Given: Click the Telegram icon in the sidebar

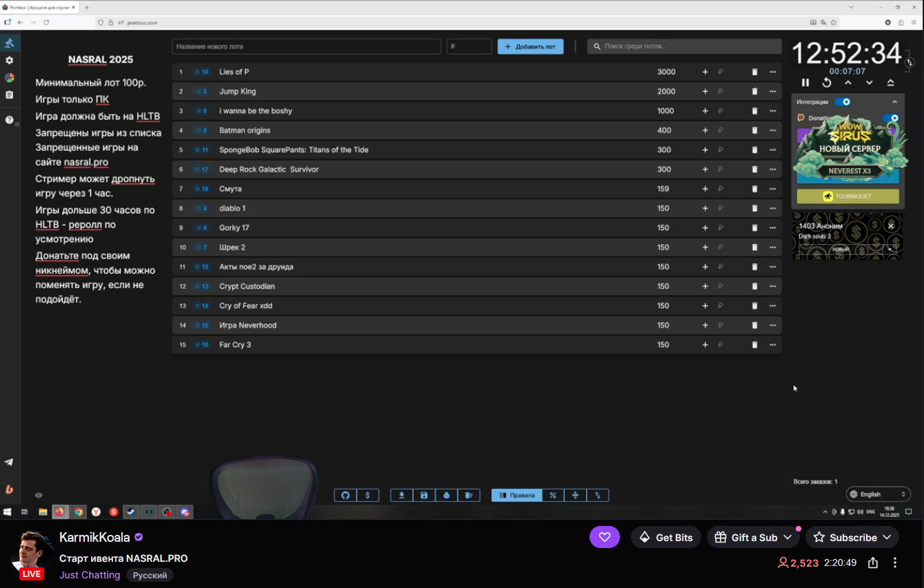Looking at the screenshot, I should click(10, 462).
